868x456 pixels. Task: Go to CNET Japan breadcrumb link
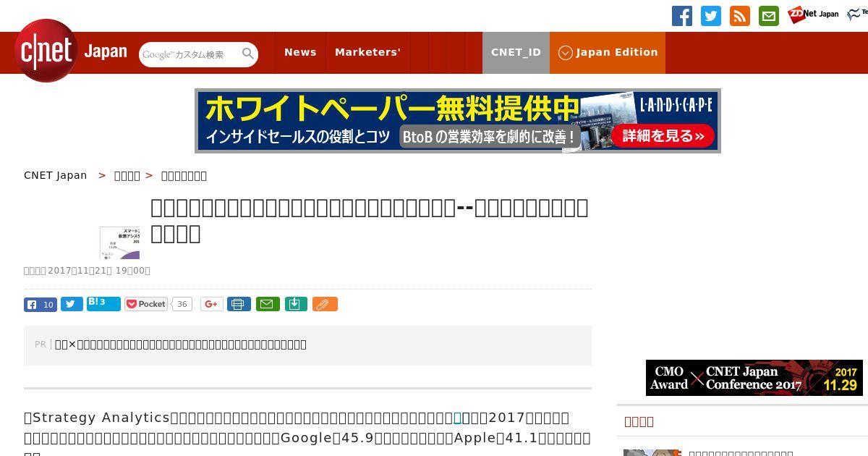pyautogui.click(x=56, y=175)
